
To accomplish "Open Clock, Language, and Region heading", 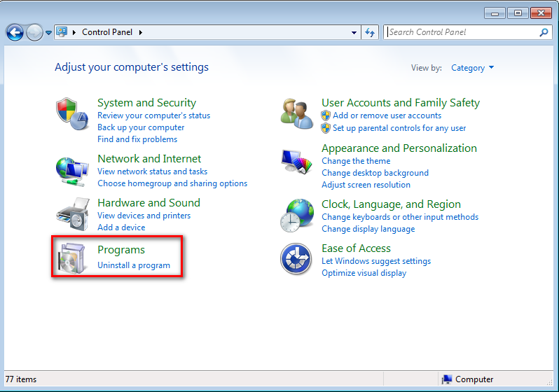I will [391, 204].
